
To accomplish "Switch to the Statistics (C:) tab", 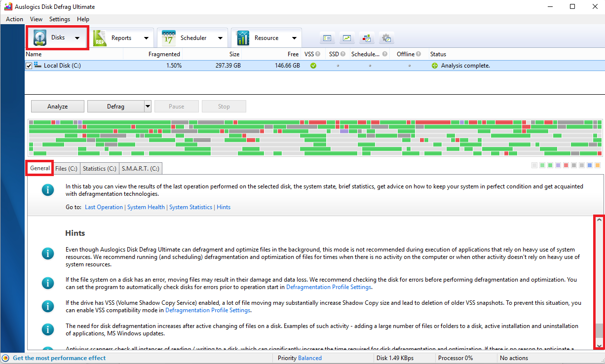I will point(99,169).
